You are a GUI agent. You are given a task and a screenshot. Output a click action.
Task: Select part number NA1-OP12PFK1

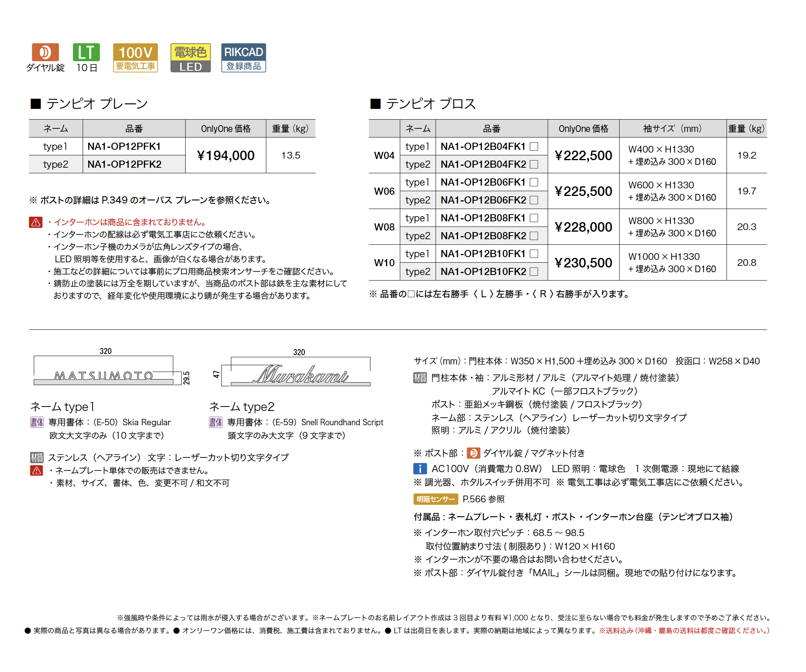point(124,146)
